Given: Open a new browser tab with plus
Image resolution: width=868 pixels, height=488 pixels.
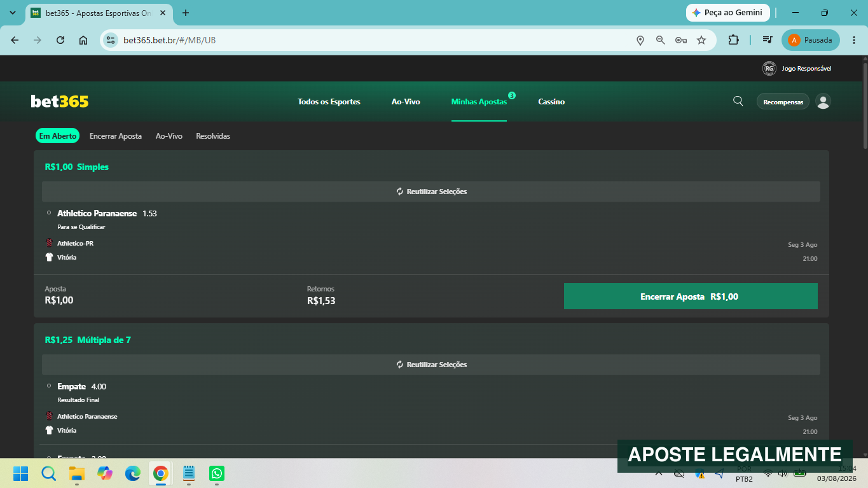Looking at the screenshot, I should pos(186,13).
